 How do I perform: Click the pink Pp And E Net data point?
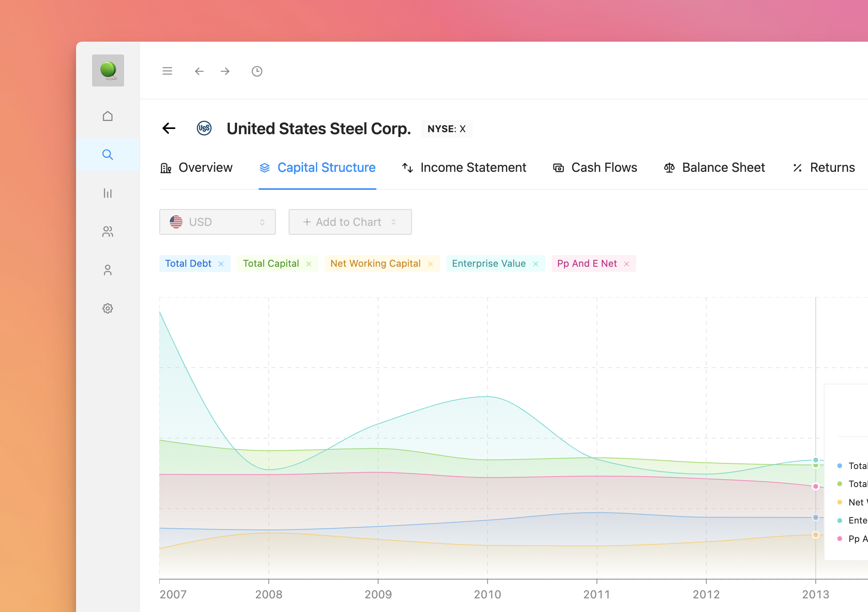816,486
